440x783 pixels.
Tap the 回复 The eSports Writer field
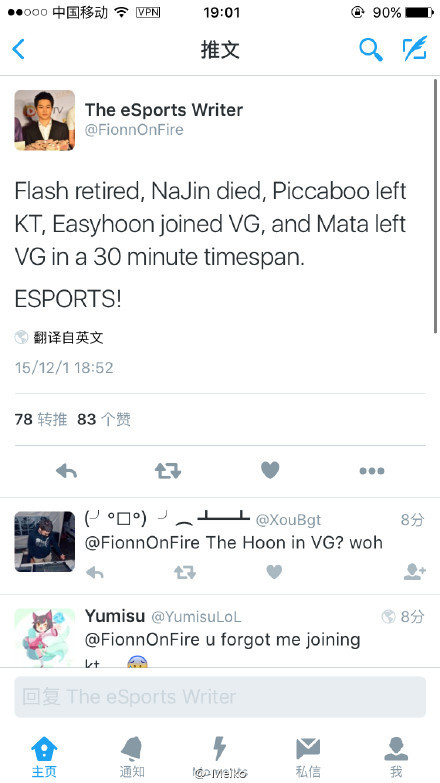220,697
